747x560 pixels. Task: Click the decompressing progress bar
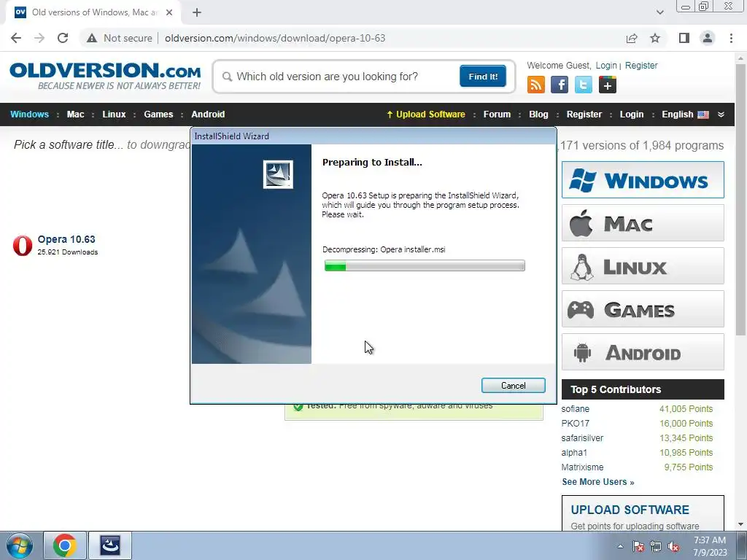tap(425, 265)
